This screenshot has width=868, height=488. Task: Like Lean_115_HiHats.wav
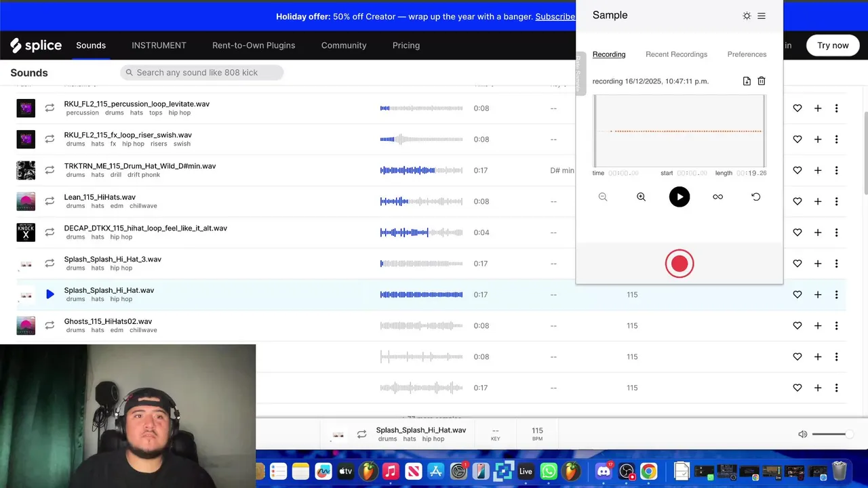pyautogui.click(x=797, y=201)
